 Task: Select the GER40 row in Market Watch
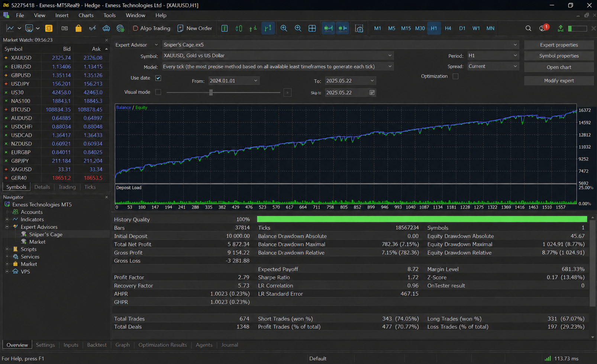(56, 178)
